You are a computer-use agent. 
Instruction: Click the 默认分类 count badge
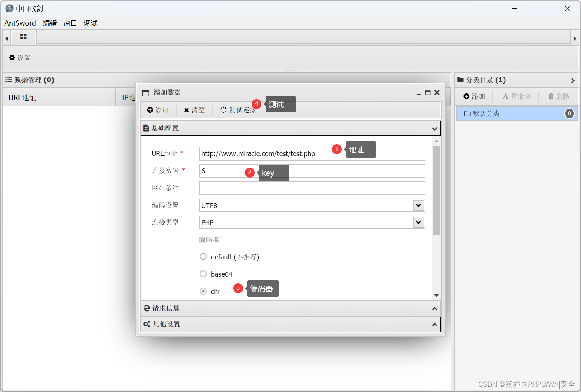tap(569, 113)
